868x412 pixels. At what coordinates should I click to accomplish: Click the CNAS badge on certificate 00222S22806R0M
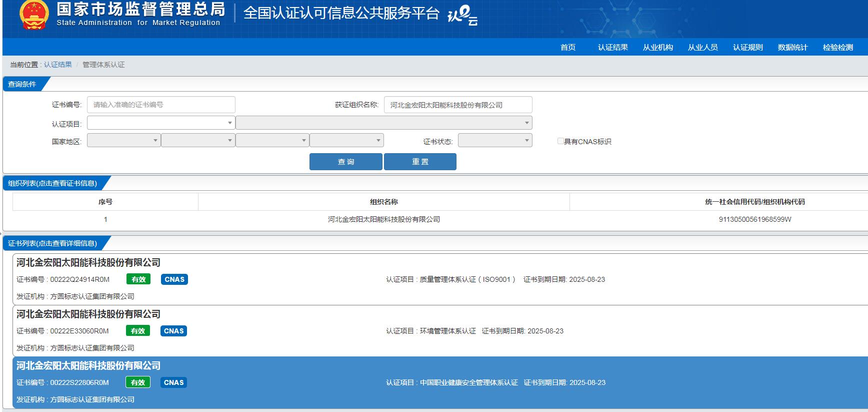tap(173, 382)
